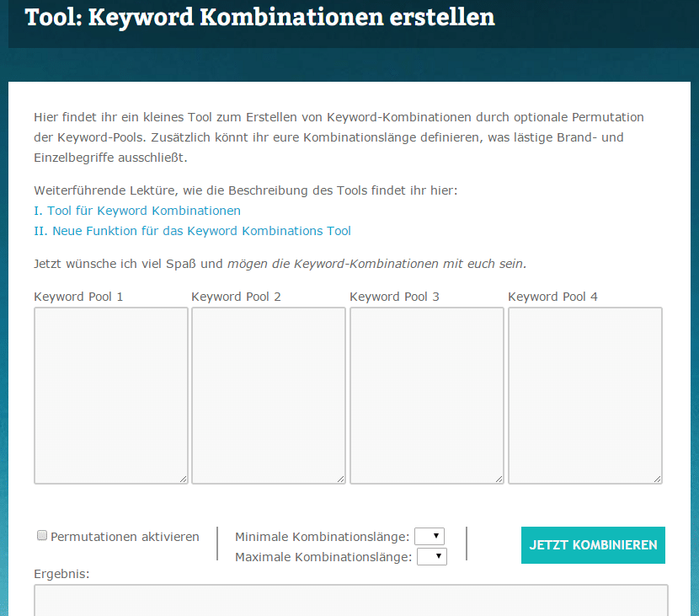The image size is (699, 616).
Task: Click inside the Keyword Pool 2 textarea
Action: click(x=269, y=395)
